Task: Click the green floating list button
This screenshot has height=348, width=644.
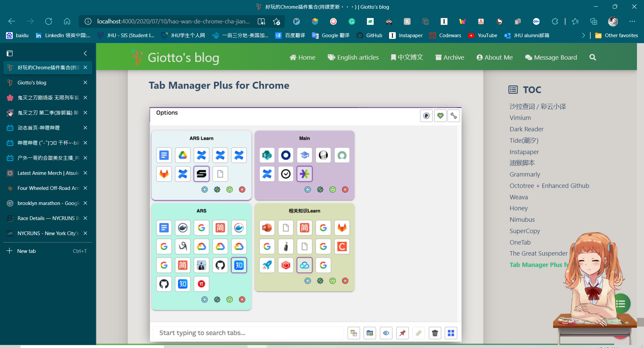Action: [x=621, y=303]
